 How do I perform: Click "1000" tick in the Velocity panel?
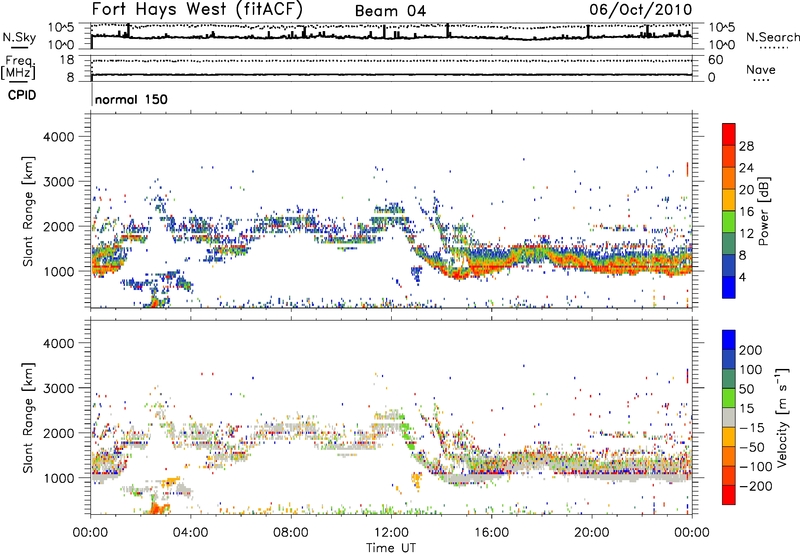point(58,478)
